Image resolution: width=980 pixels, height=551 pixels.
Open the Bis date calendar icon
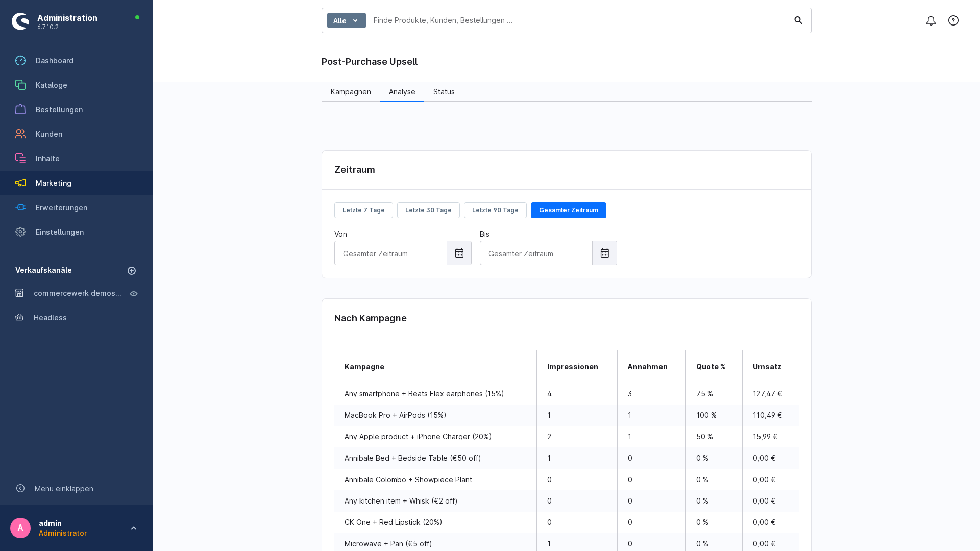(x=605, y=254)
